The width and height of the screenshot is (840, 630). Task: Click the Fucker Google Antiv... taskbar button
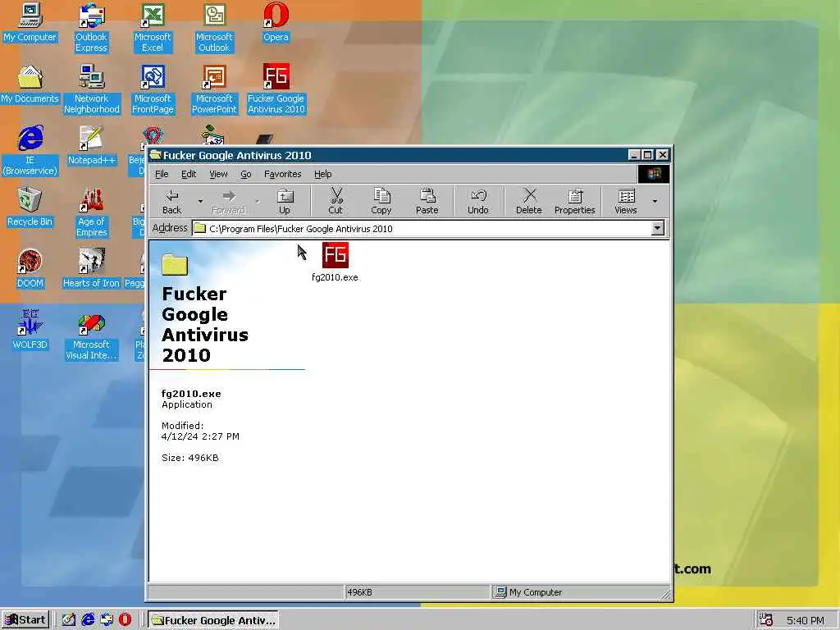point(213,620)
